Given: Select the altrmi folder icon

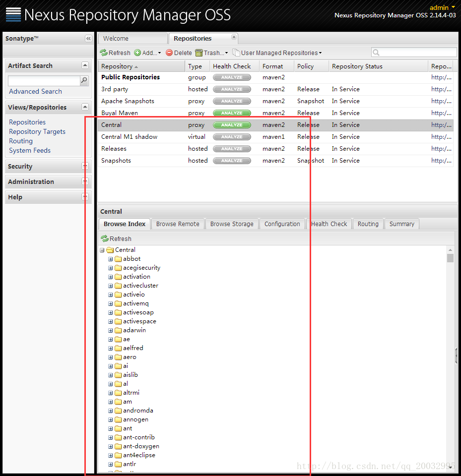Looking at the screenshot, I should [x=118, y=393].
